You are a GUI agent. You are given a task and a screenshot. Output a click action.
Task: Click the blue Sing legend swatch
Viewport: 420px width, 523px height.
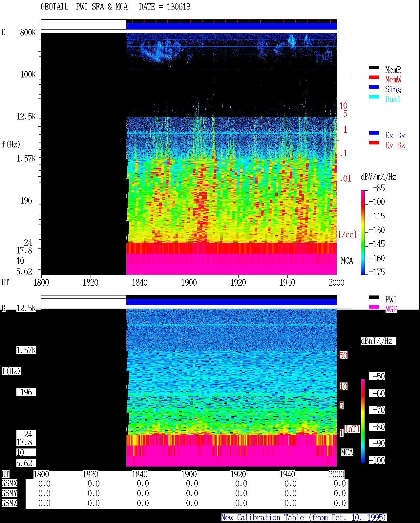point(374,87)
